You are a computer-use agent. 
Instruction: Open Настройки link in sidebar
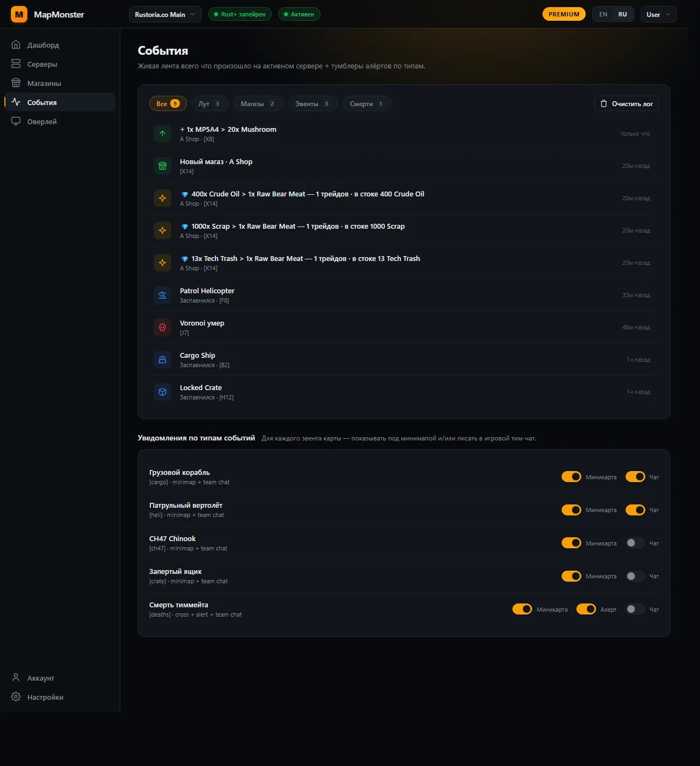[x=60, y=697]
